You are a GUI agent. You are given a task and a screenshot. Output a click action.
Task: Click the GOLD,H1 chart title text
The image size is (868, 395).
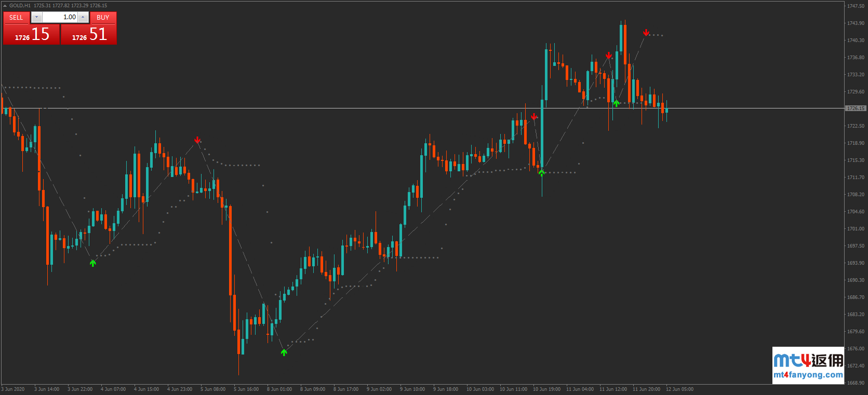20,6
